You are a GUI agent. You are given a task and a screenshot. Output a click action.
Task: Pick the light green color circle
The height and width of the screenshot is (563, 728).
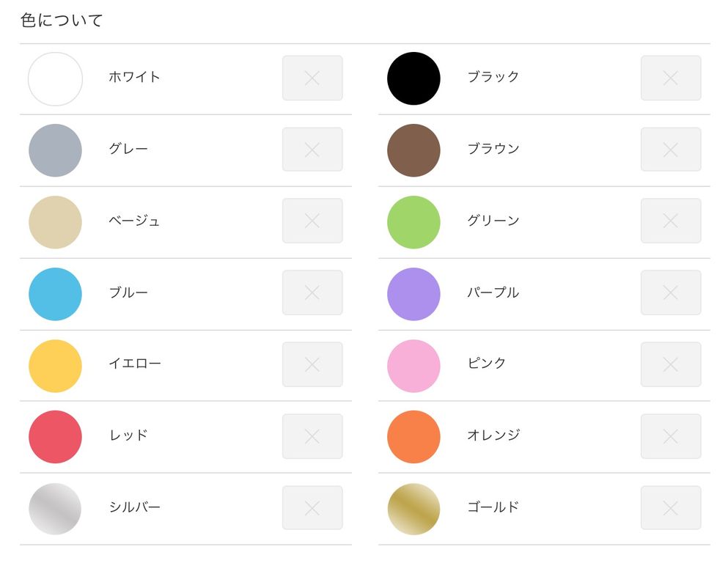coord(413,222)
